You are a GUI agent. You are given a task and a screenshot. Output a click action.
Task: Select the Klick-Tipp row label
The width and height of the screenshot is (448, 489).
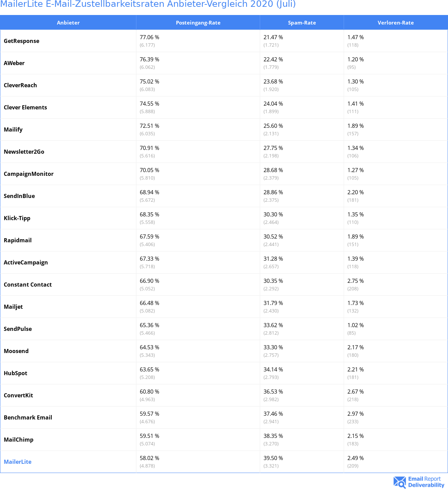(17, 218)
